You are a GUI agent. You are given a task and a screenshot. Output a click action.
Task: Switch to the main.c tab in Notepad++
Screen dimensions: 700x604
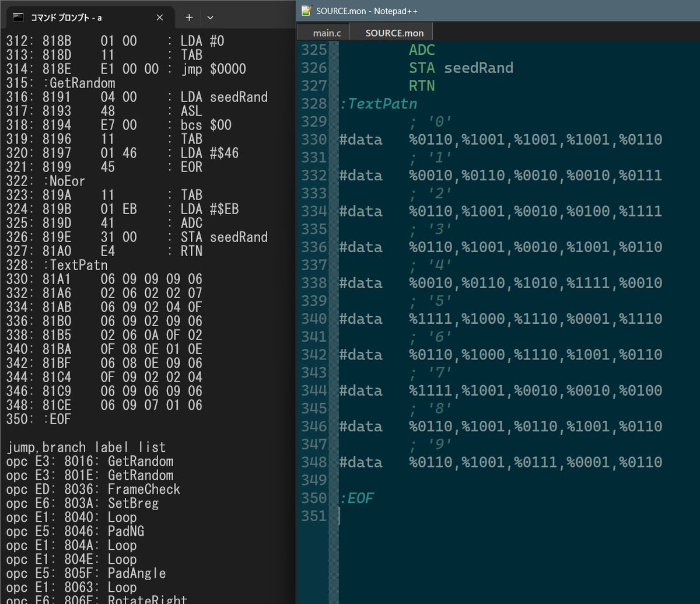coord(327,32)
